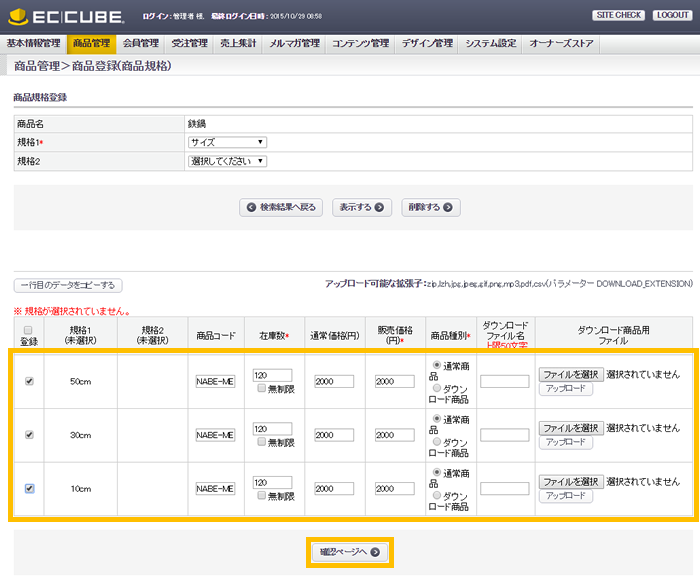Enable 無制限 stock checkbox in 30cm row
Image resolution: width=700 pixels, height=580 pixels.
(x=261, y=442)
